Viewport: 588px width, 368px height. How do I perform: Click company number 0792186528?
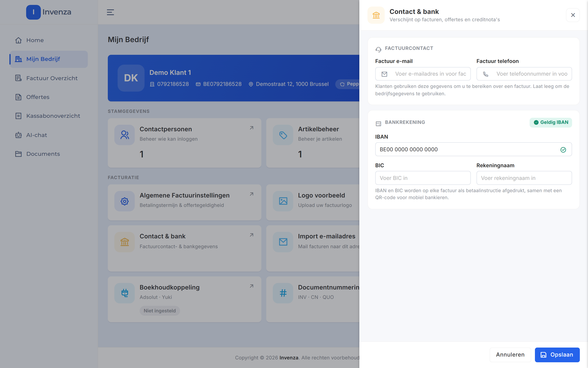pyautogui.click(x=173, y=84)
